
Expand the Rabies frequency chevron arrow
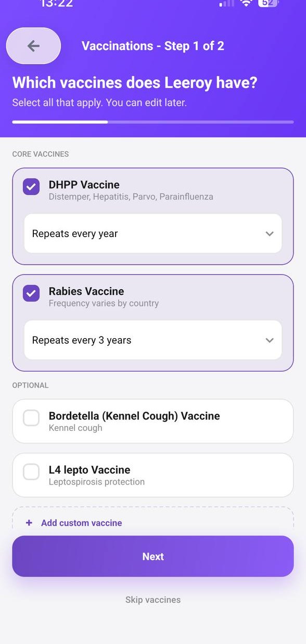[x=270, y=340]
